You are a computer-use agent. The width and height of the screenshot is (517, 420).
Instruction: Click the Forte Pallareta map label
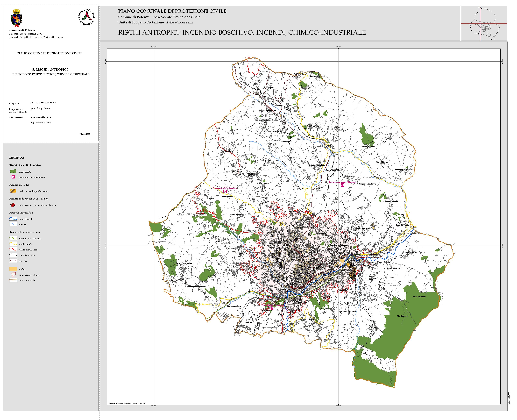pos(419,297)
